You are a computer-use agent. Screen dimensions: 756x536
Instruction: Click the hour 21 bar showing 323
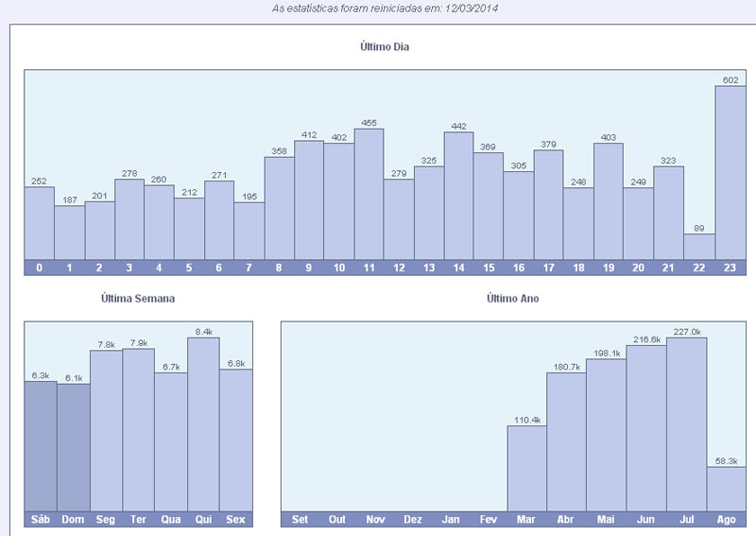point(668,214)
